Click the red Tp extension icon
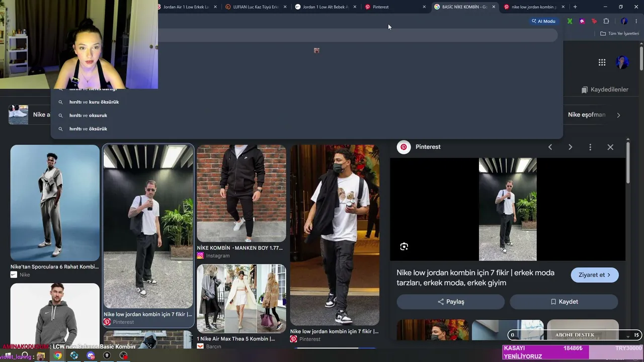Screen dimensions: 644x362 594,21
